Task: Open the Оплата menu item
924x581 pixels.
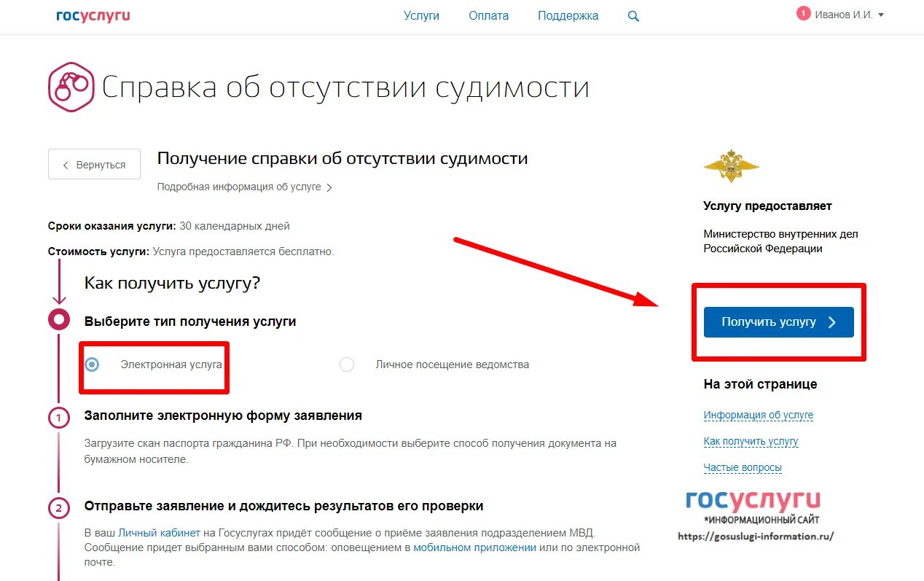Action: 489,15
